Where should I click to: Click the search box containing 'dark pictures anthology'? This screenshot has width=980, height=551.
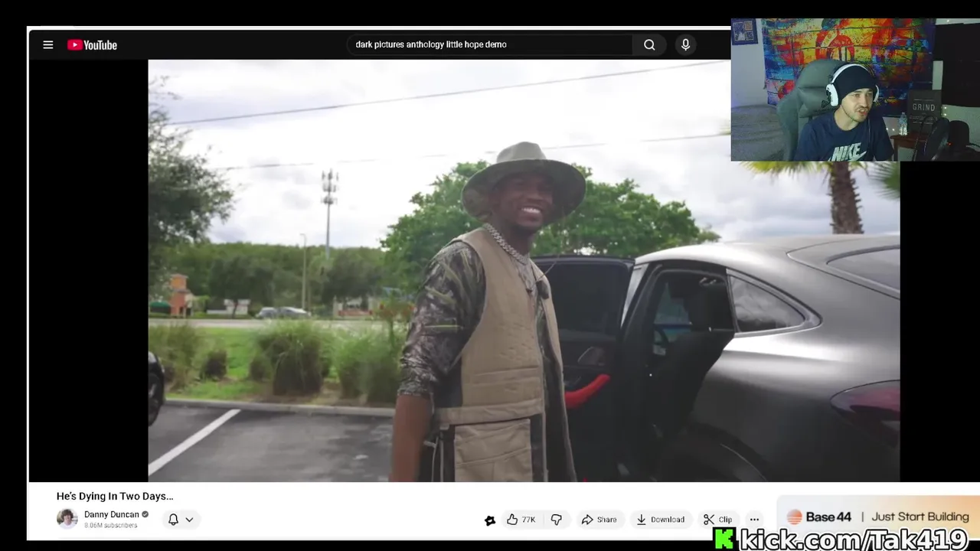coord(490,44)
